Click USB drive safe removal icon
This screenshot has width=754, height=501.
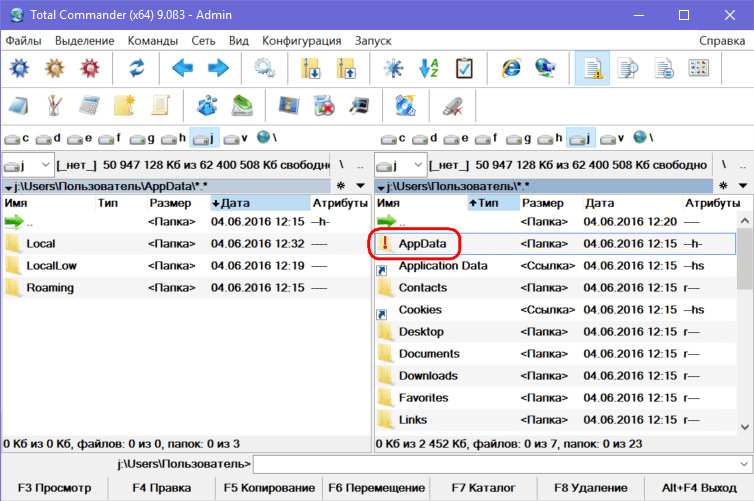tap(452, 106)
